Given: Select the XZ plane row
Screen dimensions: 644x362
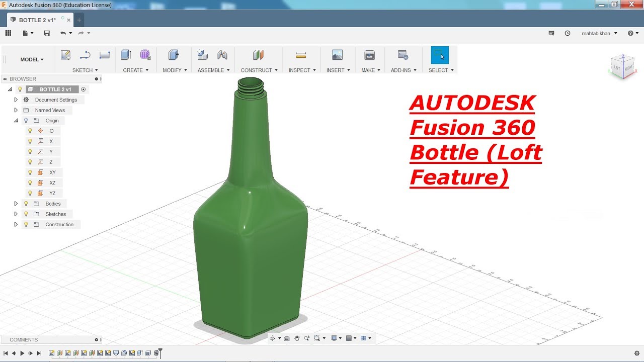Looking at the screenshot, I should [x=42, y=183].
